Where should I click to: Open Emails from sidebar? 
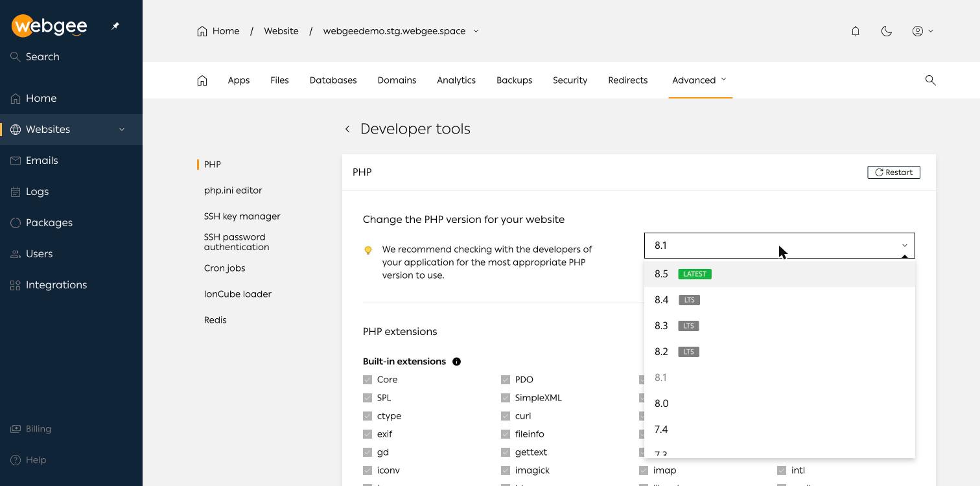pos(71,161)
